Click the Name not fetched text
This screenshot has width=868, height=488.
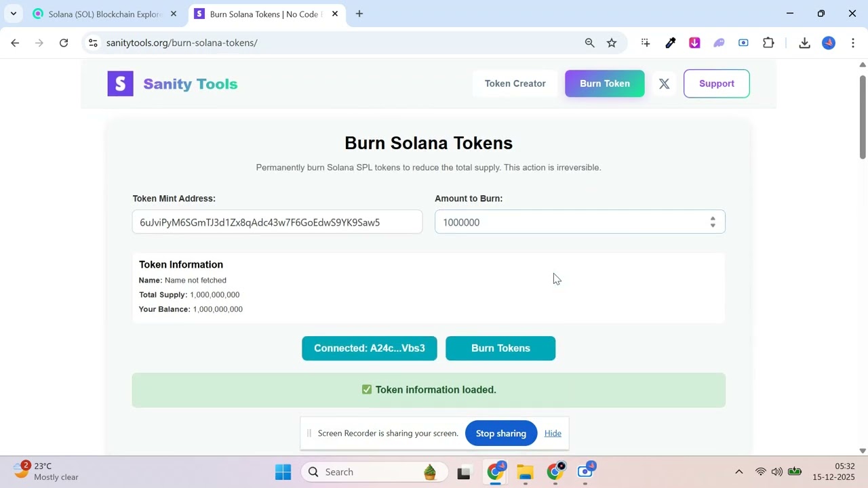coord(195,280)
